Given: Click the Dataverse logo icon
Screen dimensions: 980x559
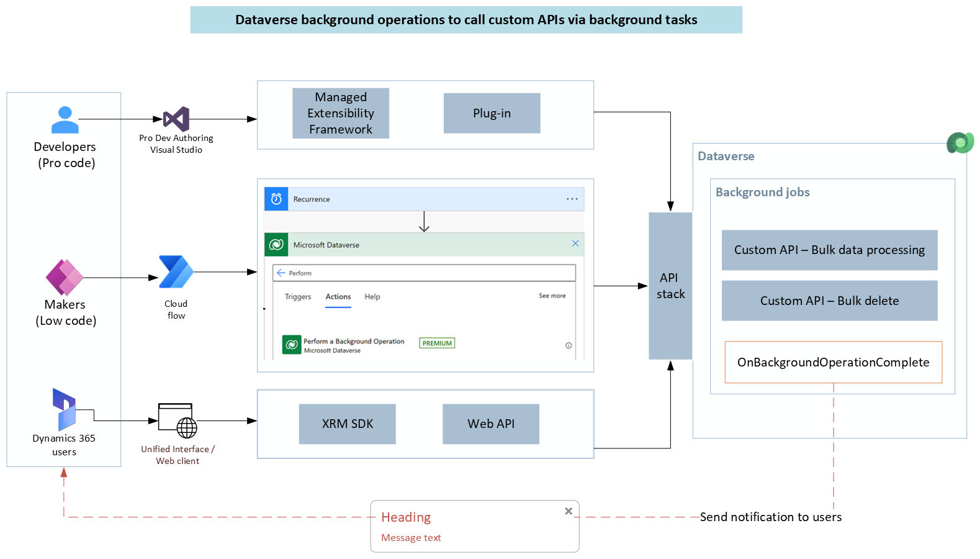Looking at the screenshot, I should point(960,143).
